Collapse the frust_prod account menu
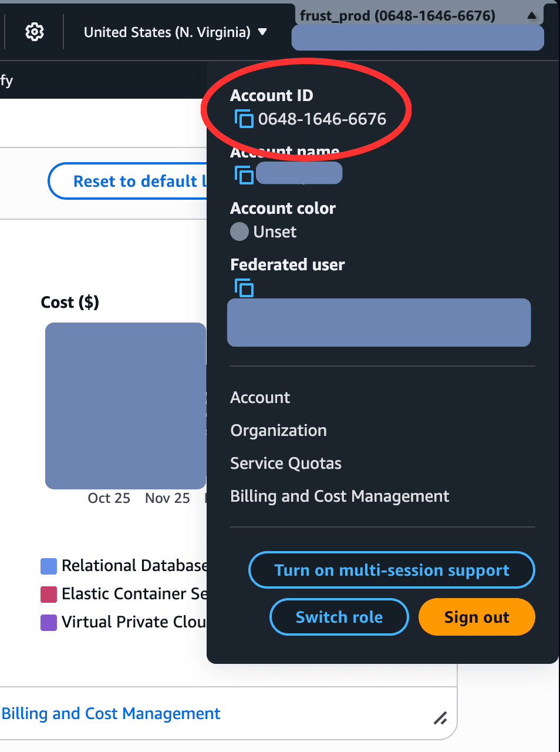Screen dimensions: 560x752 (531, 15)
